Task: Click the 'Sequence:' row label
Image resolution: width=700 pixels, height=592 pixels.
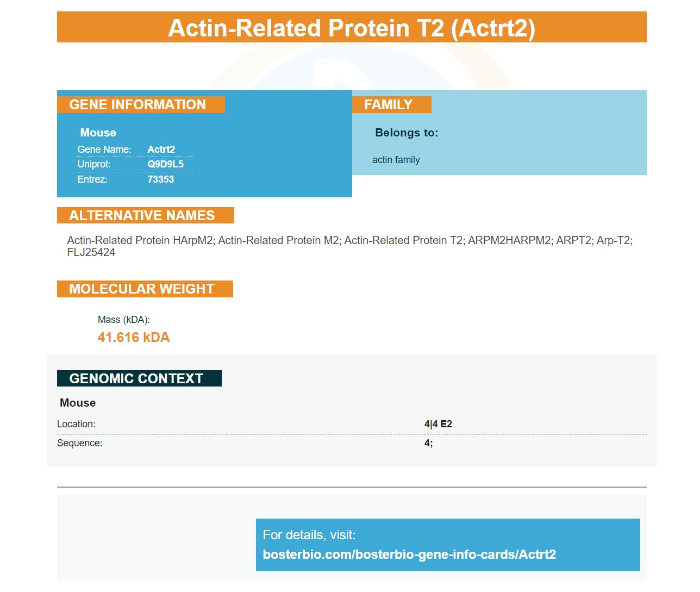Action: click(x=79, y=443)
